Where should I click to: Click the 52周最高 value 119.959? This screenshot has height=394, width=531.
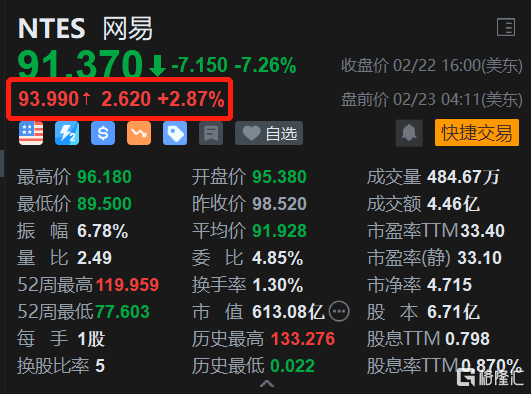[x=128, y=285]
